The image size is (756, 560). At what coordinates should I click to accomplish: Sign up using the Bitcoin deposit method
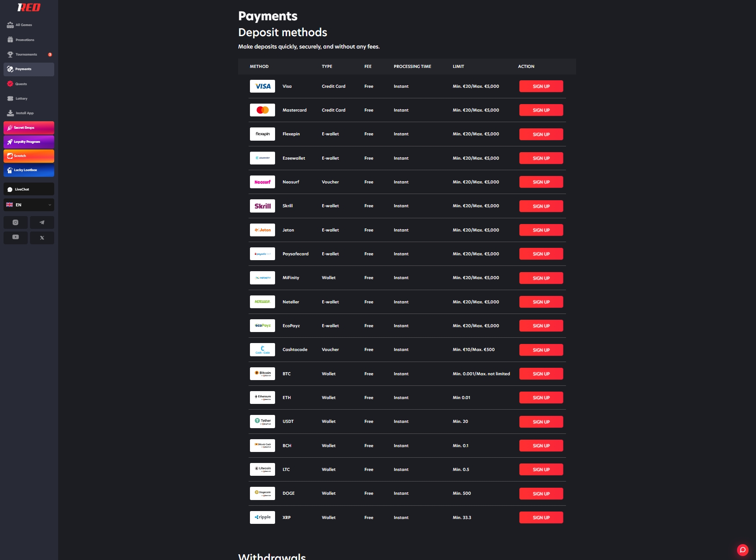coord(541,373)
